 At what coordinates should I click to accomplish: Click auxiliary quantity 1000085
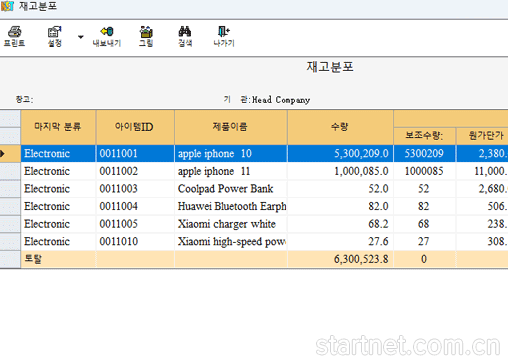point(424,171)
